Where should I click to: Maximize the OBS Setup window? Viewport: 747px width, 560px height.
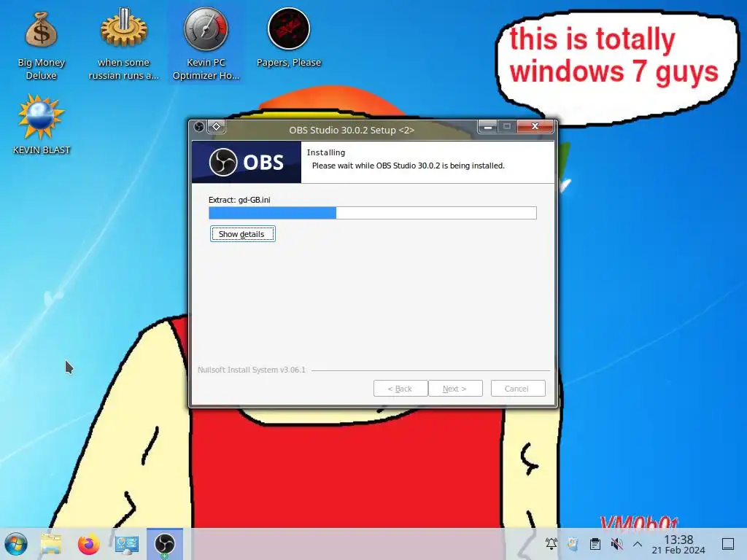point(507,127)
